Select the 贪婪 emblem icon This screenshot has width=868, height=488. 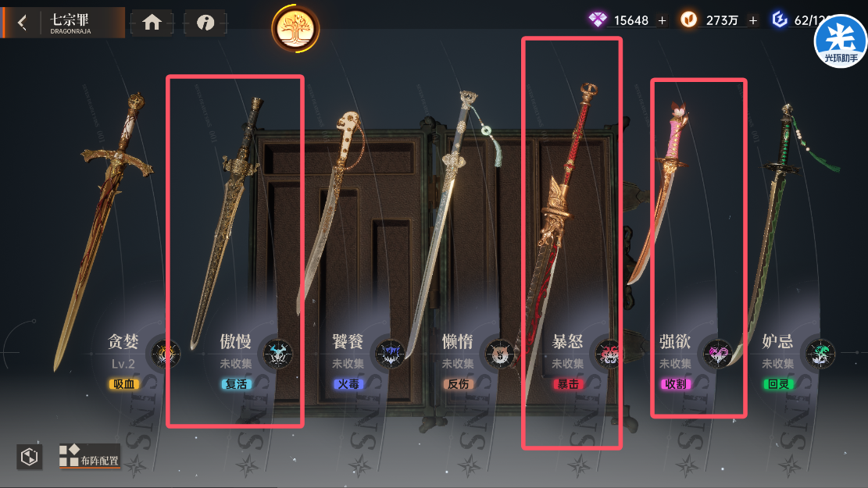(165, 354)
